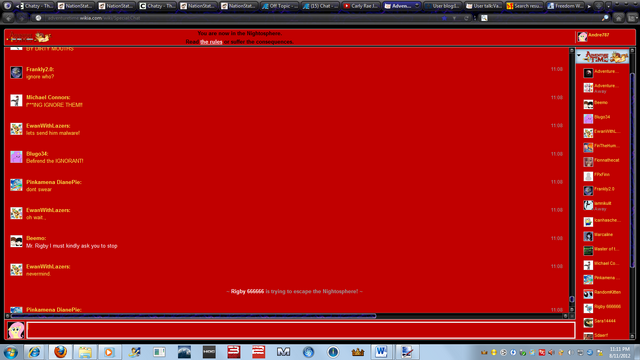Click Frankly2.0 username in chat
The image size is (640, 360).
[40, 69]
